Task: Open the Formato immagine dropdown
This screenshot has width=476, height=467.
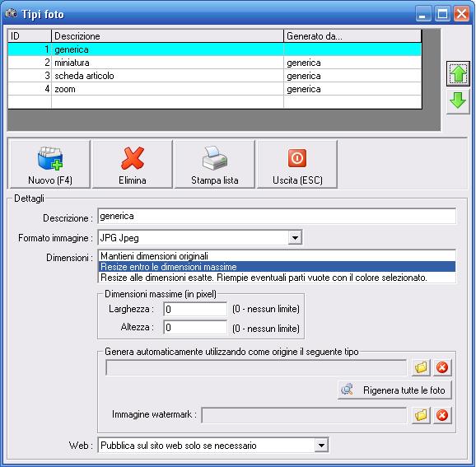Action: 295,238
